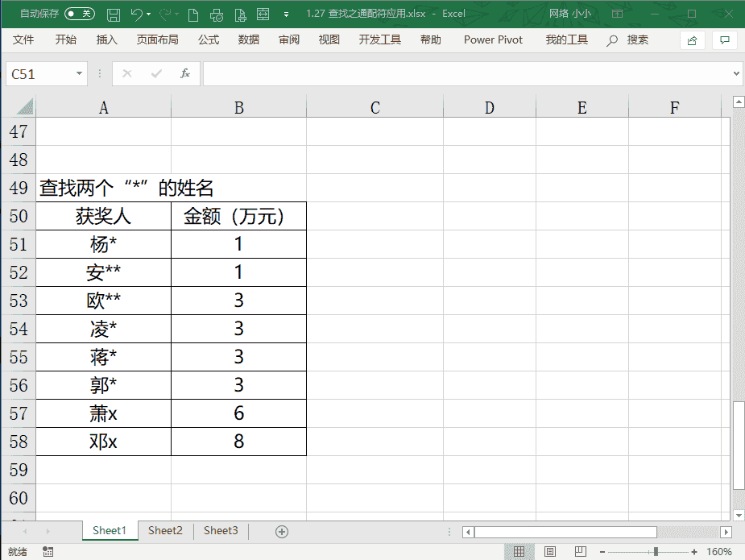Viewport: 745px width, 560px height.
Task: Click the Select All corner triangle
Action: tap(25, 106)
